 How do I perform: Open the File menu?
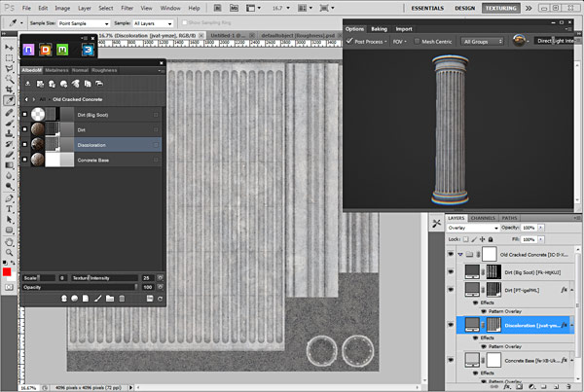26,8
